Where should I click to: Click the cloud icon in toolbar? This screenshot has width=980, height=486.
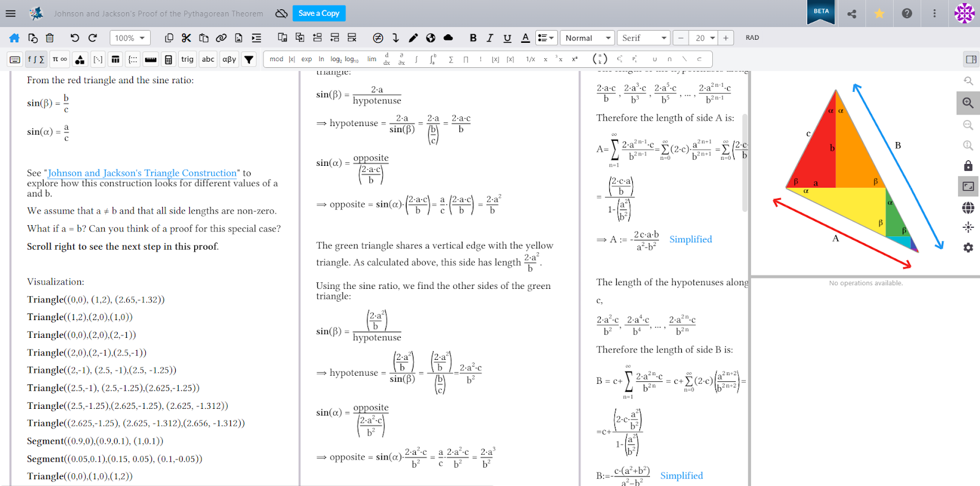[x=448, y=38]
